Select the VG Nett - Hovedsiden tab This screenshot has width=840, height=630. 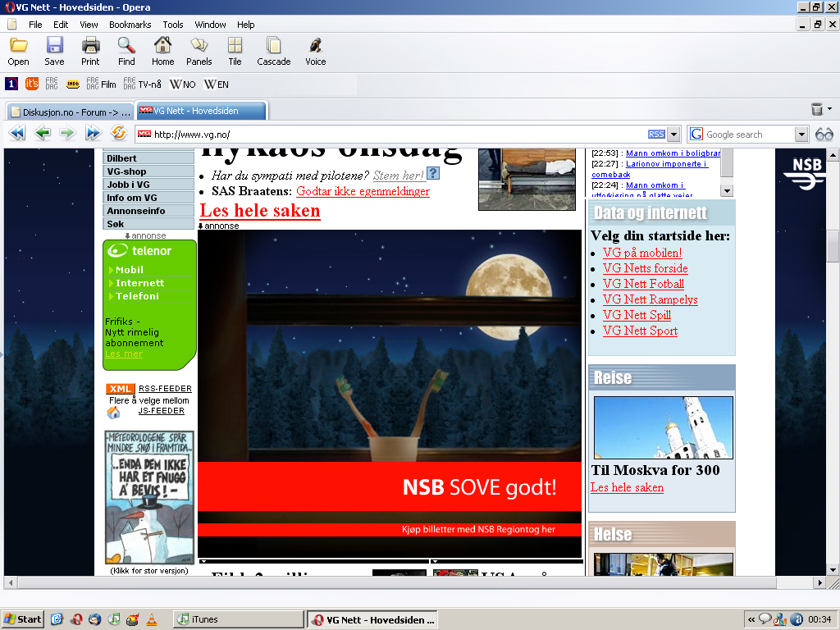[201, 111]
